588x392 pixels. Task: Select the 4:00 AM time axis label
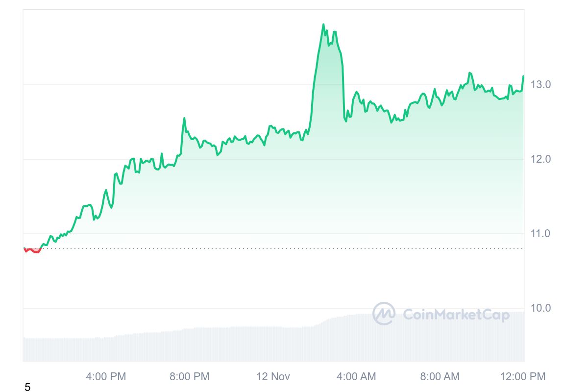click(356, 376)
